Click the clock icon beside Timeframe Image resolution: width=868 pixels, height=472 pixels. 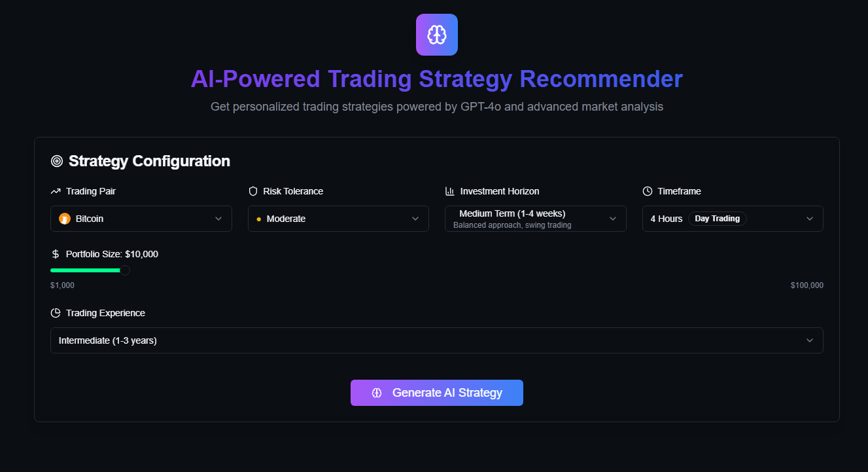tap(648, 191)
